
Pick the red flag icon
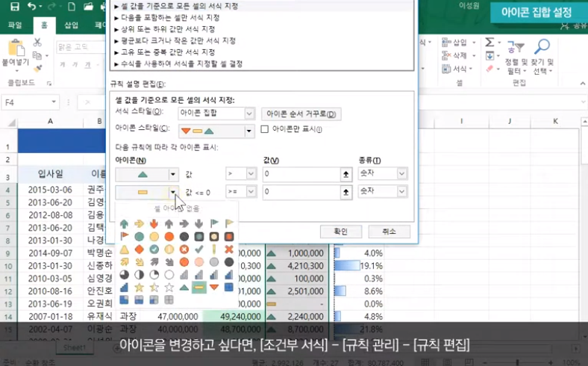tap(124, 237)
